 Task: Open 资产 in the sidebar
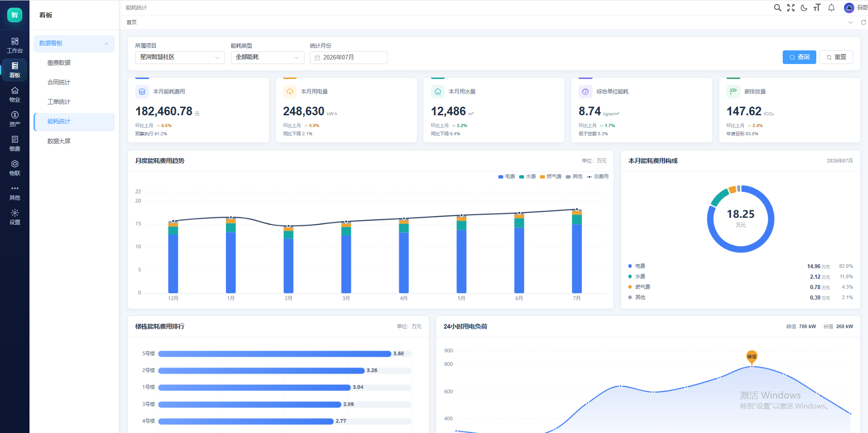pos(15,119)
